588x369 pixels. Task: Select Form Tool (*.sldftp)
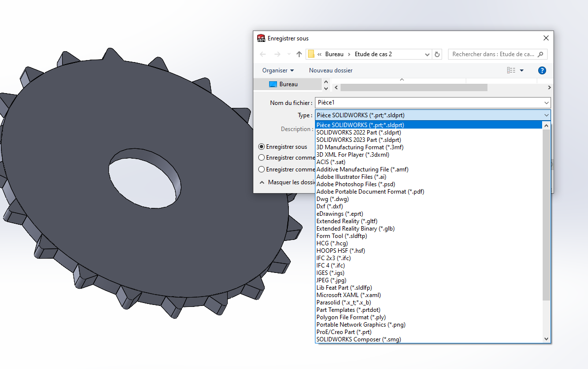point(429,236)
